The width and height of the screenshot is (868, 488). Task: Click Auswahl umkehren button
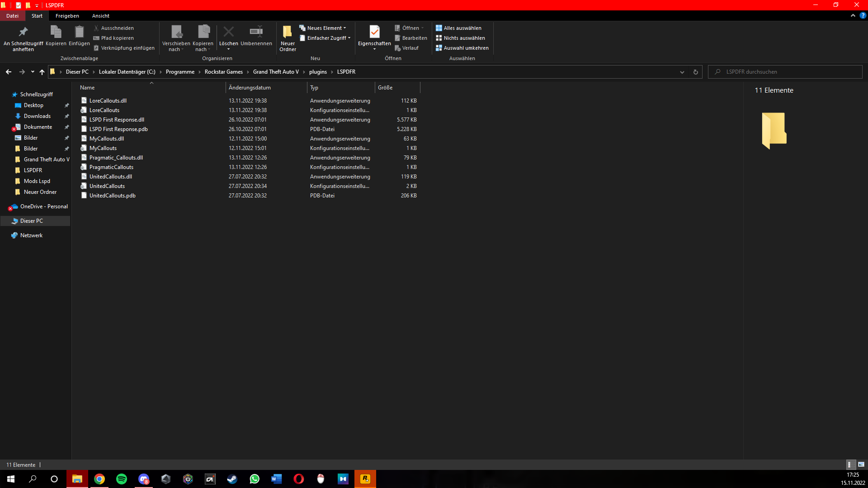(462, 48)
